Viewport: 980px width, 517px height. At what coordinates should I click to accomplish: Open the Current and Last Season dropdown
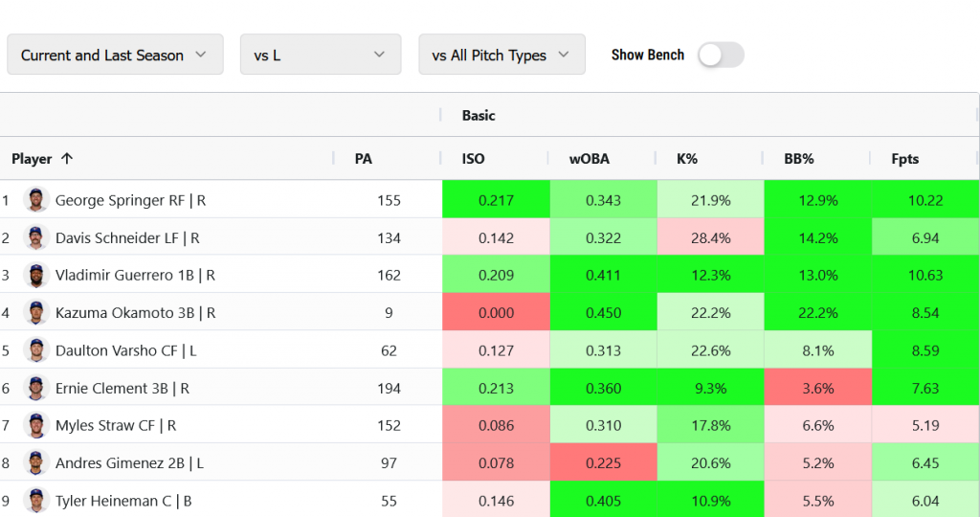coord(115,55)
